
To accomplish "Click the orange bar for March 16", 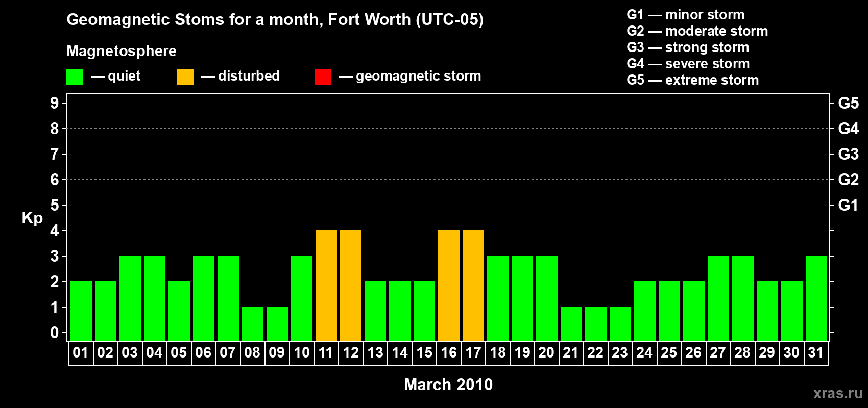I will [449, 285].
